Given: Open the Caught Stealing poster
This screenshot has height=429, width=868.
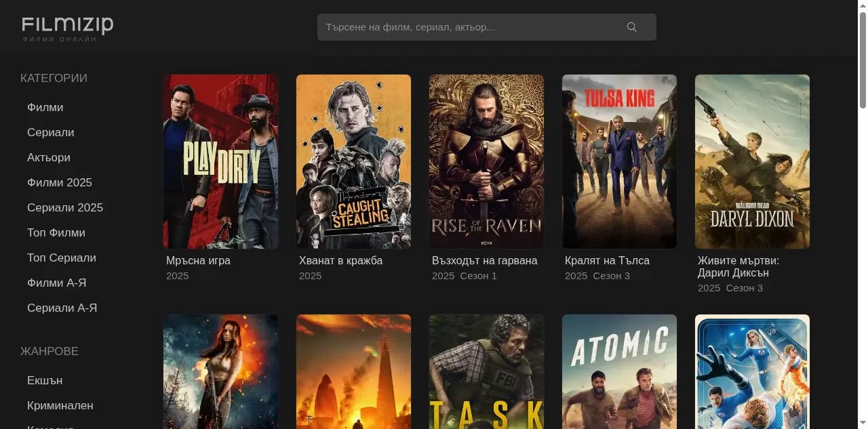Looking at the screenshot, I should tap(354, 161).
